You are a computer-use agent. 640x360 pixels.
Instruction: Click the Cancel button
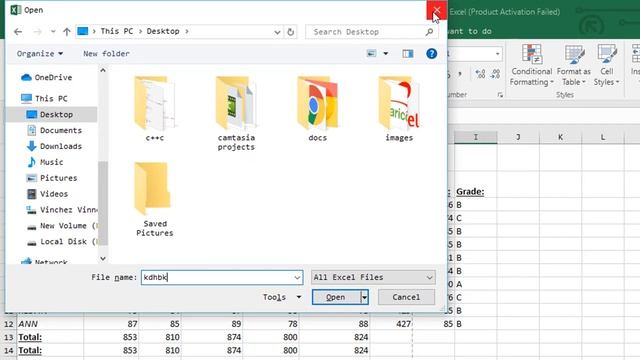[406, 297]
